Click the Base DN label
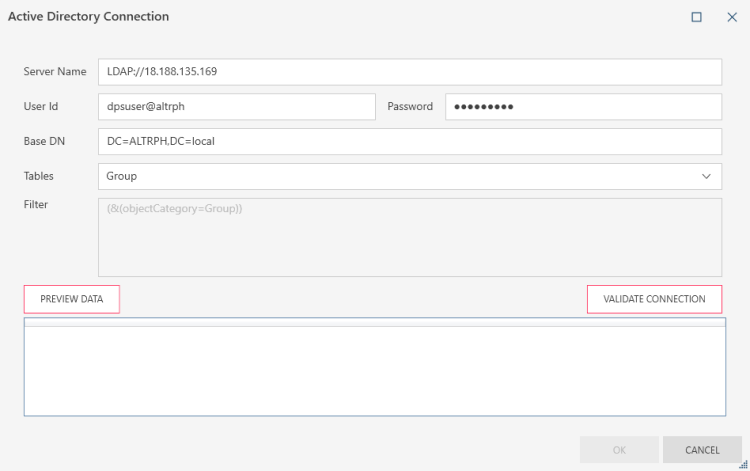Viewport: 750px width, 471px height. click(44, 141)
